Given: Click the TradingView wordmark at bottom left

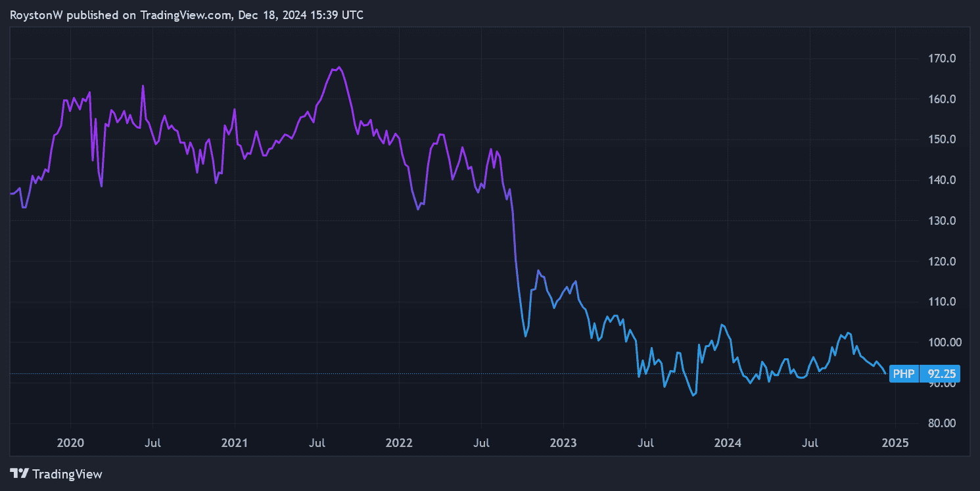Looking at the screenshot, I should 67,474.
